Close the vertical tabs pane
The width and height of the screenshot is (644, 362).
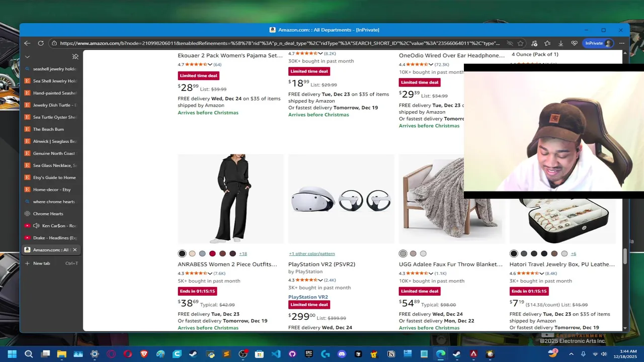75,57
